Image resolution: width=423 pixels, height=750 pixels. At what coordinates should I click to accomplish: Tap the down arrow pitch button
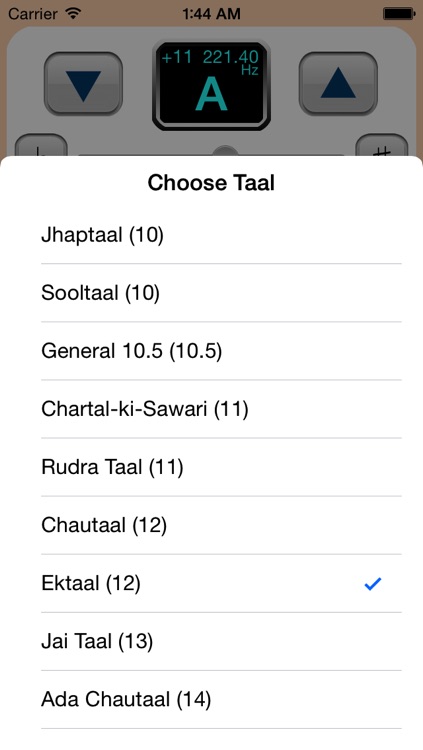83,84
